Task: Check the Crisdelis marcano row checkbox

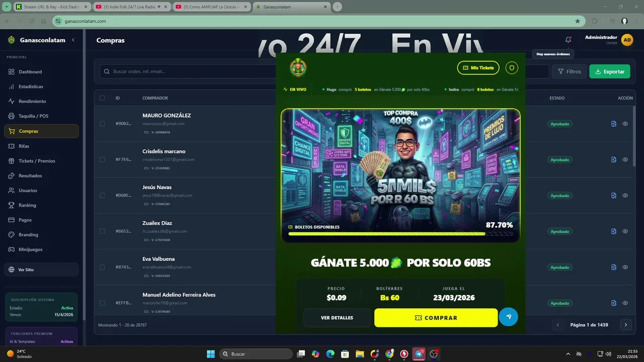Action: 102,159
